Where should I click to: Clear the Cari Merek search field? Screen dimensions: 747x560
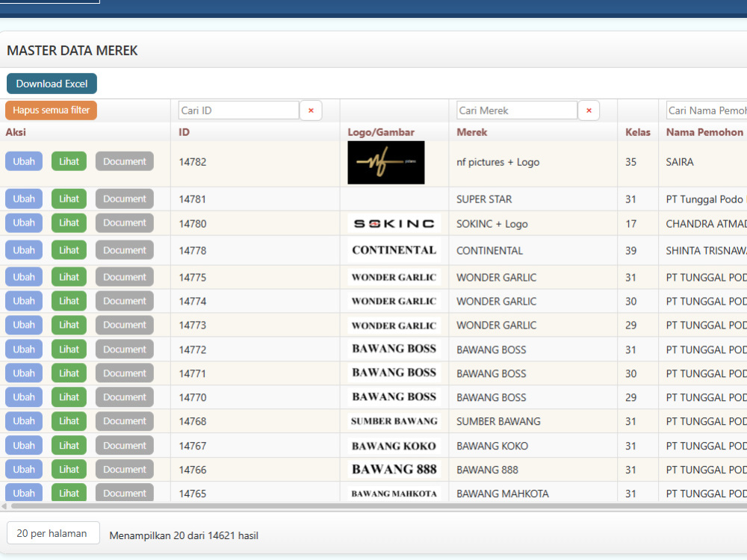(589, 111)
